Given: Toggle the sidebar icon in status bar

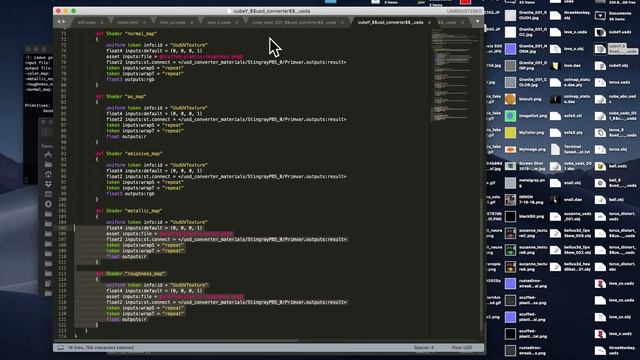Looking at the screenshot, I should (60, 348).
